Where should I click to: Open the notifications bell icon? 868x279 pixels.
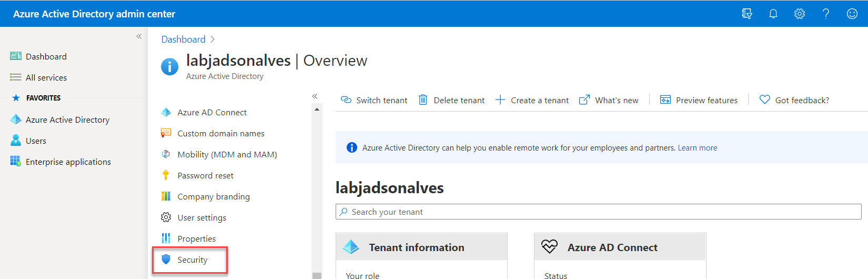coord(773,14)
